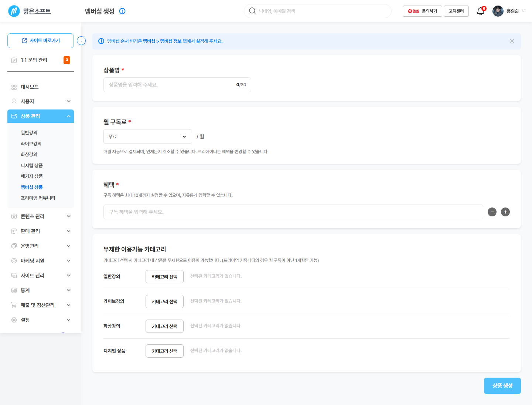532x405 pixels.
Task: Select the 멤버십 상품 submenu item
Action: coord(32,187)
